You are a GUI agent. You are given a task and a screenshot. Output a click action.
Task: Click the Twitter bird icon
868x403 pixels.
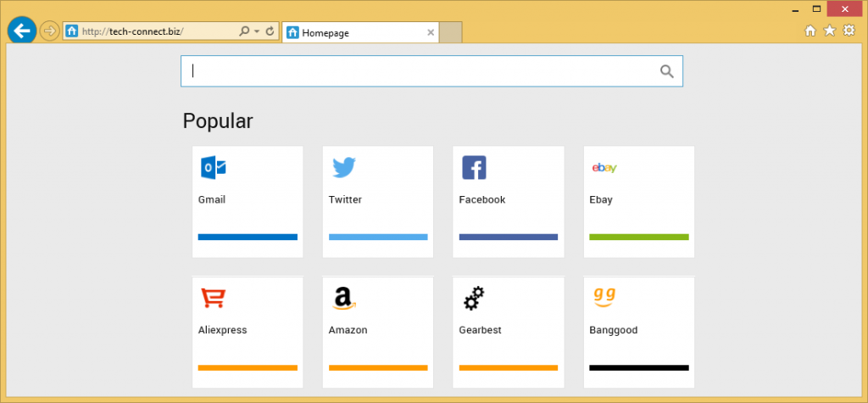[x=343, y=168]
